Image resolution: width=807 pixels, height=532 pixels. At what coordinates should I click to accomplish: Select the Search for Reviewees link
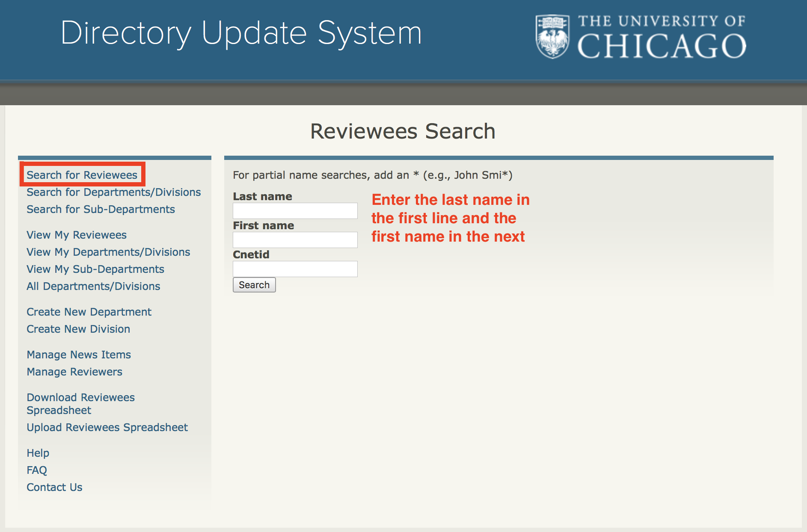click(x=82, y=175)
